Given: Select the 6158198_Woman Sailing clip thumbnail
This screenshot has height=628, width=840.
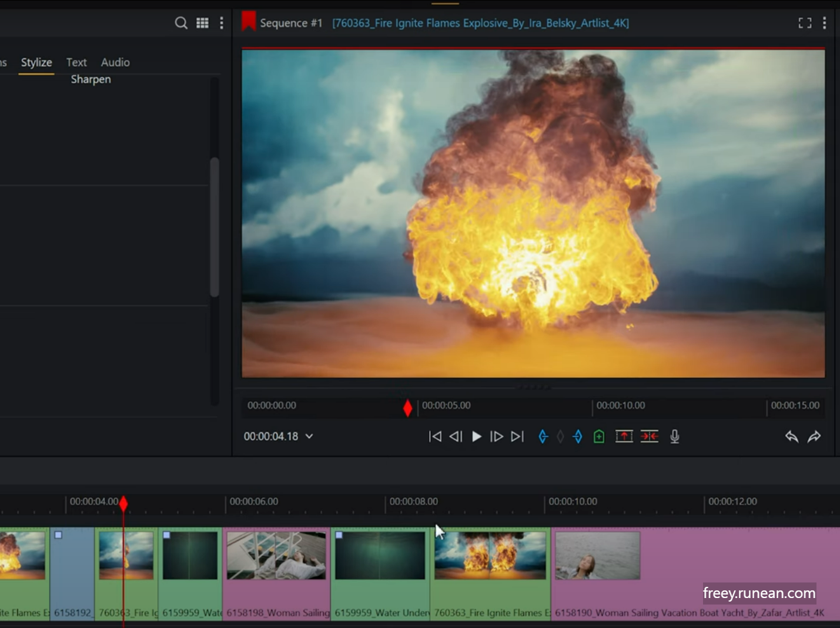Looking at the screenshot, I should pos(276,556).
